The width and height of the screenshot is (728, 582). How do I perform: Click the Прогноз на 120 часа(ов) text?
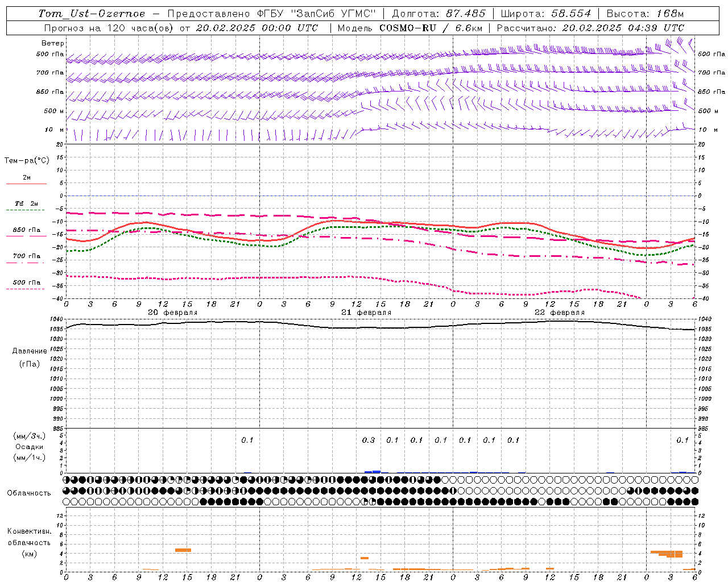click(x=110, y=28)
